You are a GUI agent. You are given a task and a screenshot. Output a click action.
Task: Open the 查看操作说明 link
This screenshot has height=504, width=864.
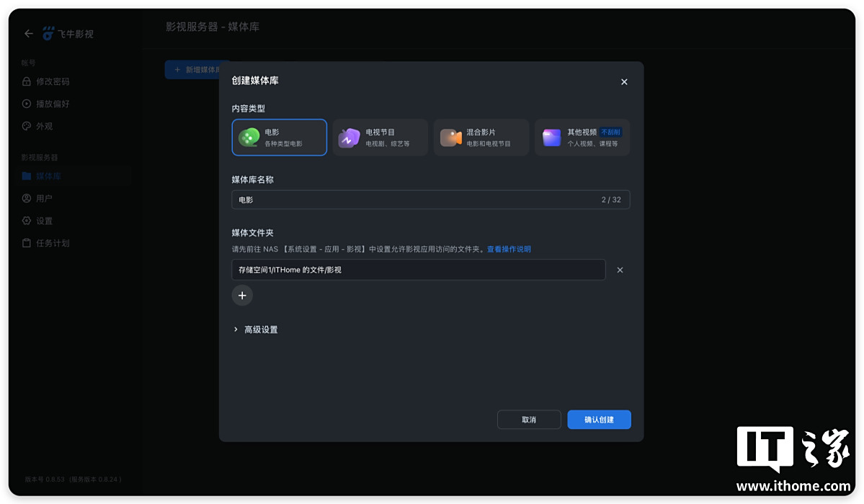coord(509,249)
